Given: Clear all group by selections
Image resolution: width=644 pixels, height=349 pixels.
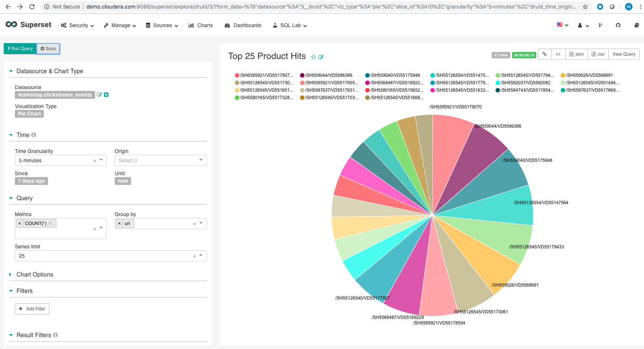Looking at the screenshot, I should [195, 224].
